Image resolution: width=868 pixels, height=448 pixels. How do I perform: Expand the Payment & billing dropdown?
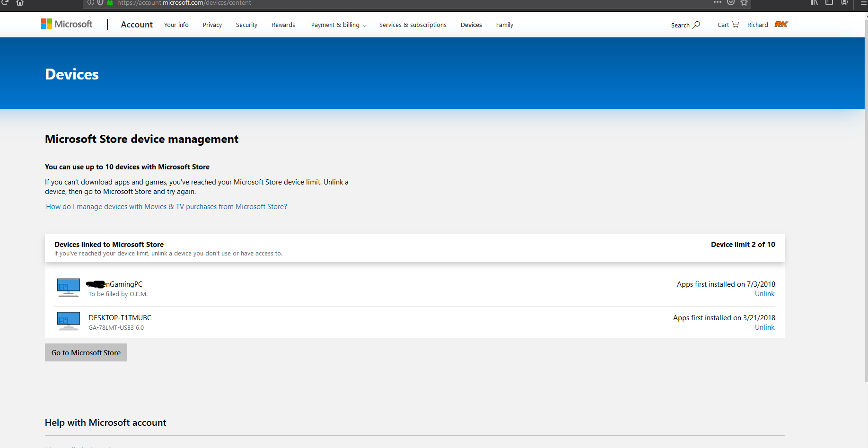(339, 25)
